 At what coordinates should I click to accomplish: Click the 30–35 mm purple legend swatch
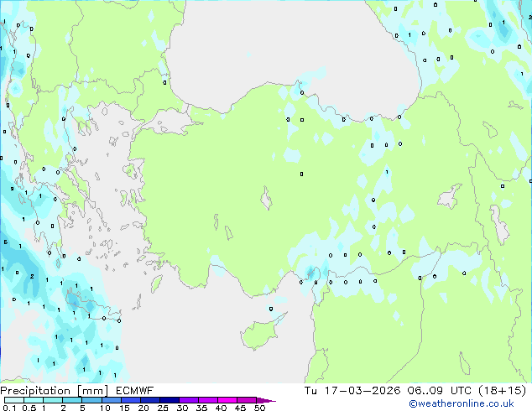tap(189, 400)
